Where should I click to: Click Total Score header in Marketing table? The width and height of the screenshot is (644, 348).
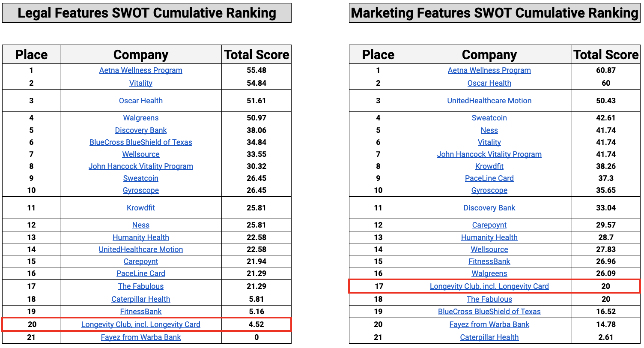605,55
